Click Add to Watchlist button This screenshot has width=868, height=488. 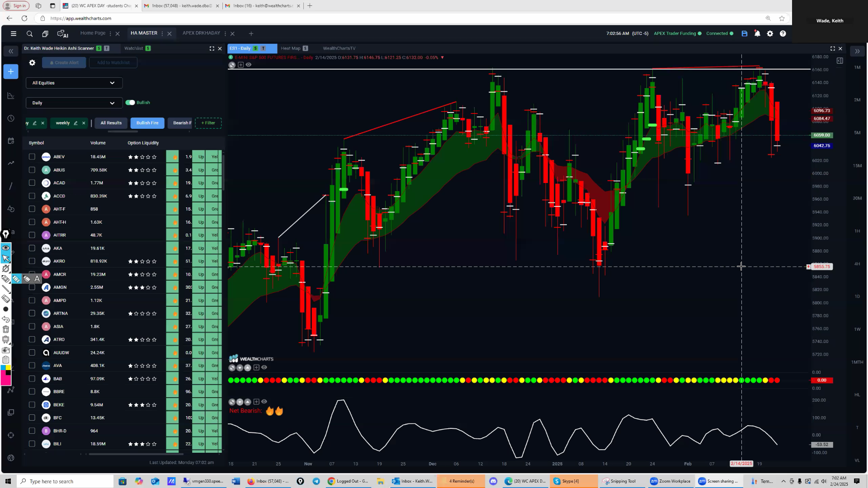pyautogui.click(x=113, y=63)
